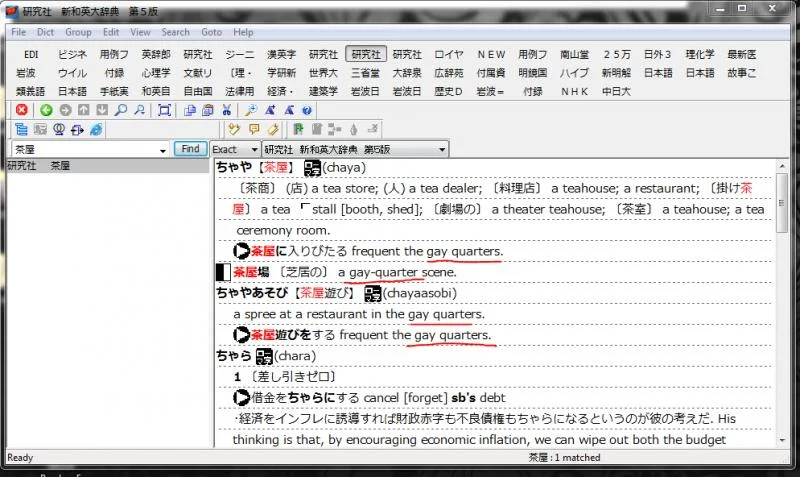Click the ちゃやあそび entry heading
Image resolution: width=800 pixels, height=477 pixels.
[x=253, y=293]
